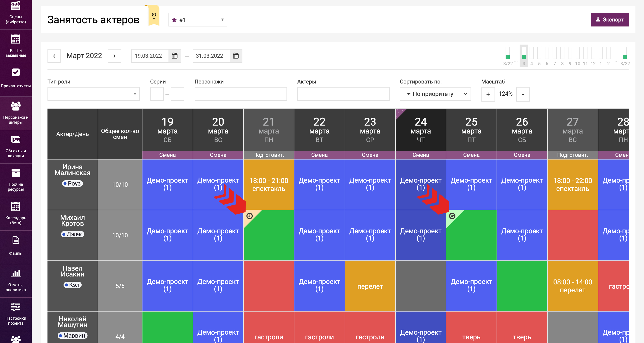Select right 3/22 marker in mini timeline
644x343 pixels.
pyautogui.click(x=625, y=56)
